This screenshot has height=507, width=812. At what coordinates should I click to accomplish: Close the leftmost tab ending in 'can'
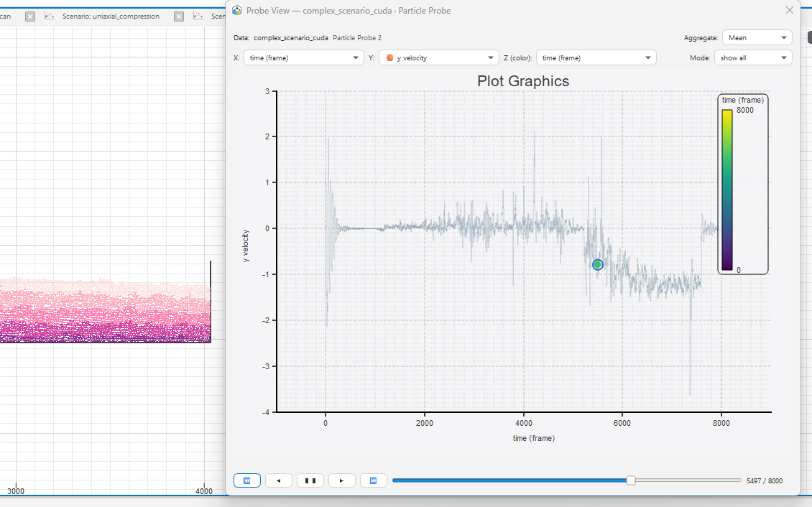tap(30, 17)
